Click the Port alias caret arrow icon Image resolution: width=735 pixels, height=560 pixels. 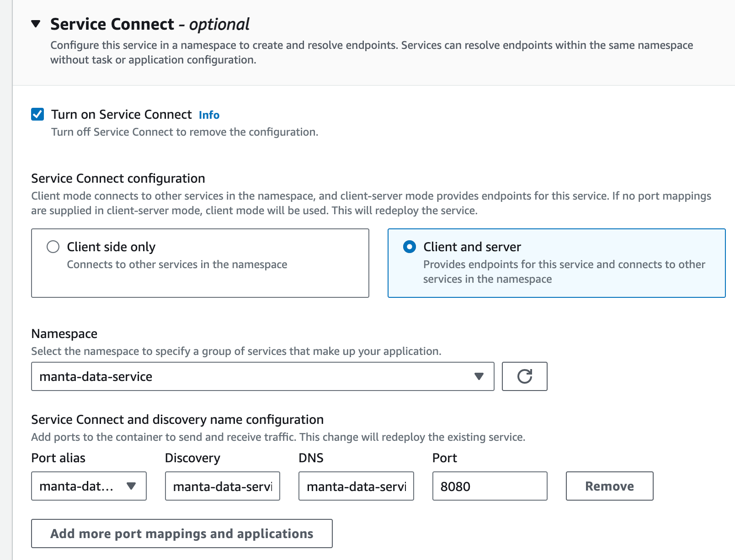coord(131,486)
